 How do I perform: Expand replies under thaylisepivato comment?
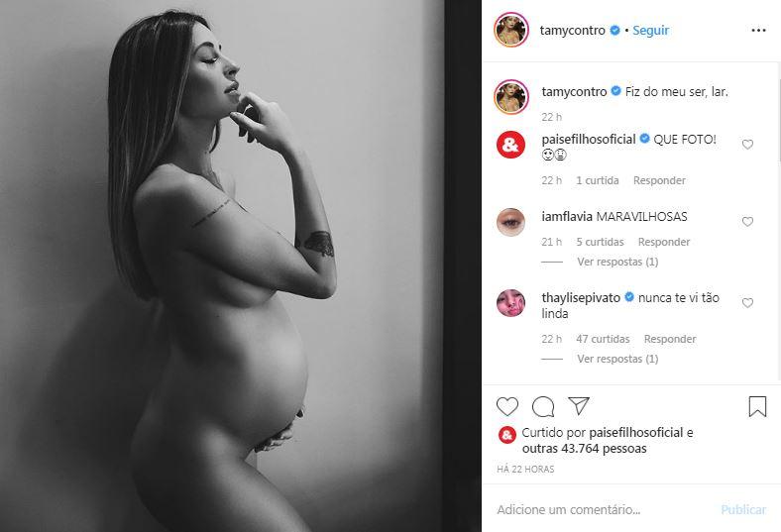click(617, 359)
